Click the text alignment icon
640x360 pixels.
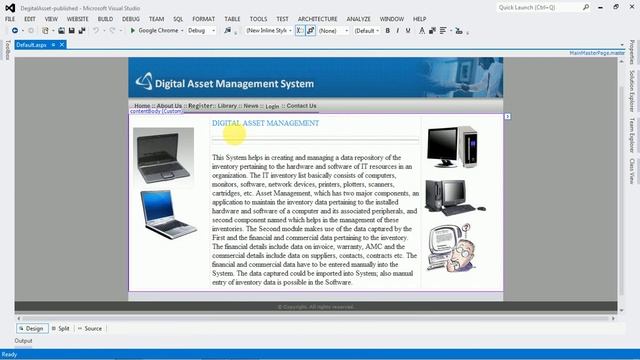click(x=443, y=31)
